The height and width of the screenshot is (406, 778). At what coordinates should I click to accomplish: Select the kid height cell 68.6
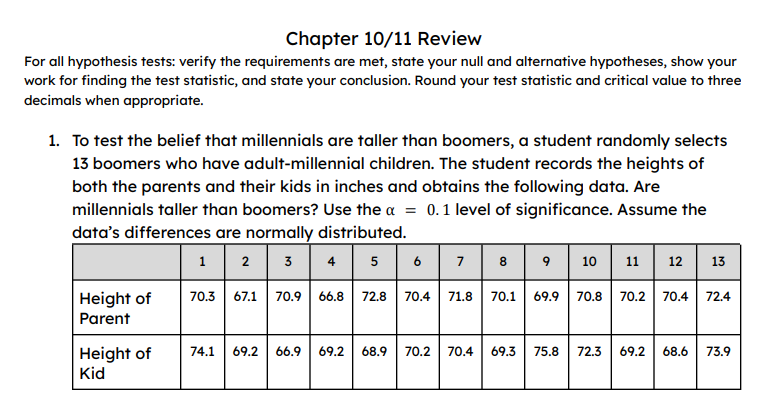pyautogui.click(x=675, y=352)
